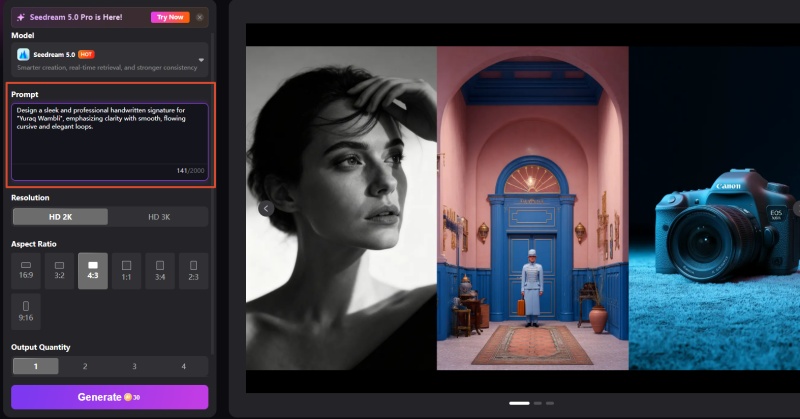Set output quantity to 1
This screenshot has height=419, width=800.
(36, 366)
